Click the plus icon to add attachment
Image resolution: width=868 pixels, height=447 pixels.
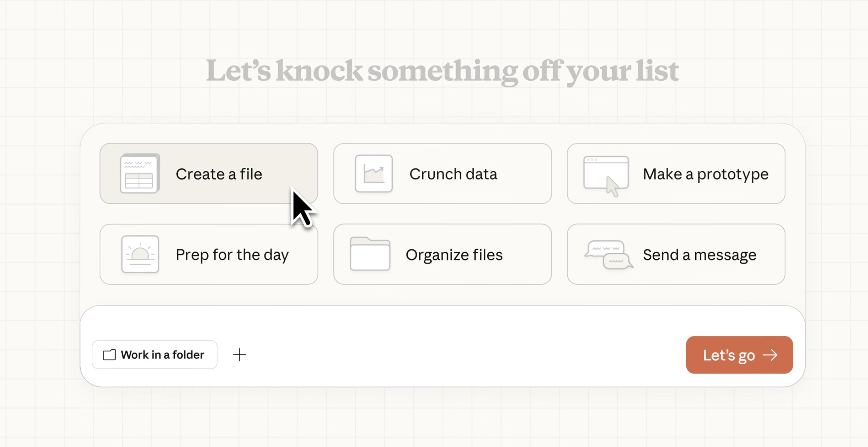coord(239,355)
